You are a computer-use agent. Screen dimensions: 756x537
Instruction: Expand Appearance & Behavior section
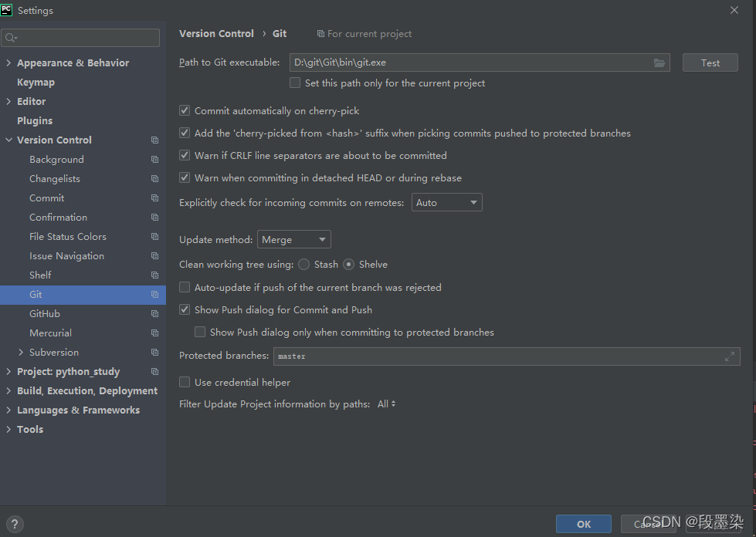pos(8,62)
